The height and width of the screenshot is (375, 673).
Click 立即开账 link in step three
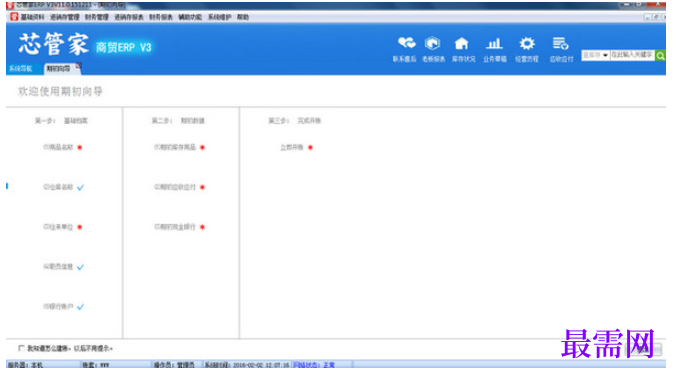coord(292,147)
